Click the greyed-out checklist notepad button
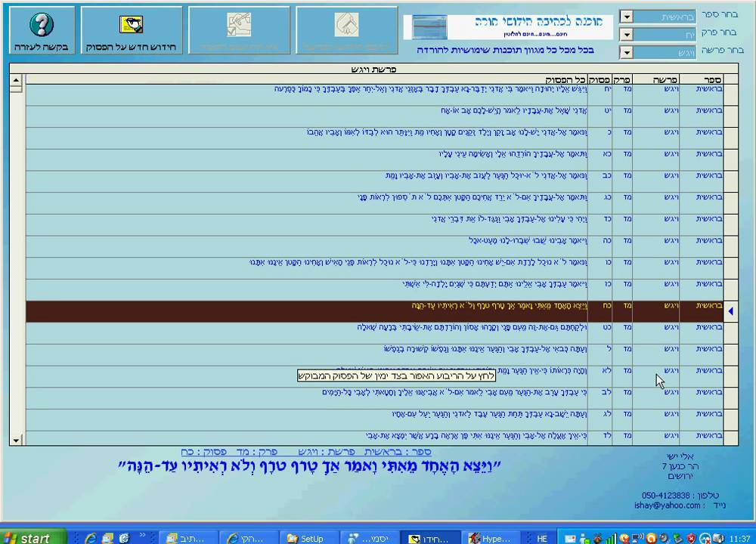Viewport: 756px width, 544px height. [x=239, y=30]
